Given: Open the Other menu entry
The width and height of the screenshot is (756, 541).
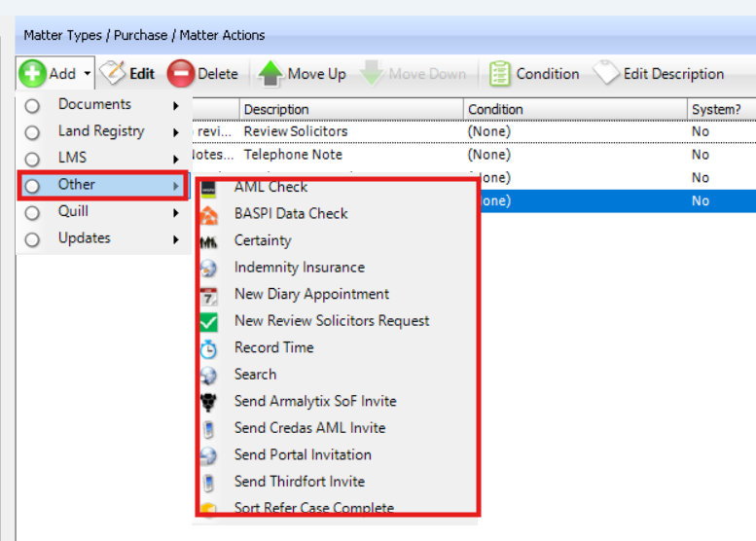Looking at the screenshot, I should (x=103, y=186).
